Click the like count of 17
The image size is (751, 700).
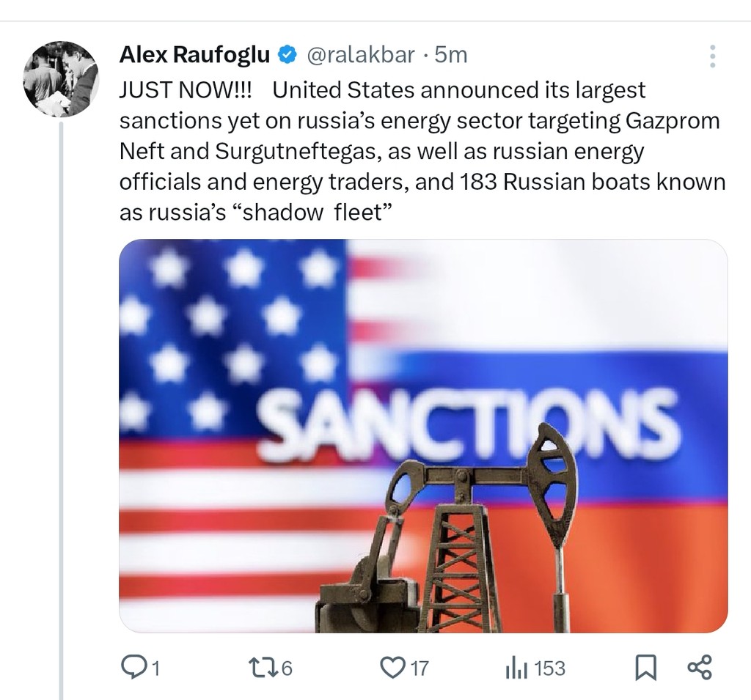(x=419, y=668)
